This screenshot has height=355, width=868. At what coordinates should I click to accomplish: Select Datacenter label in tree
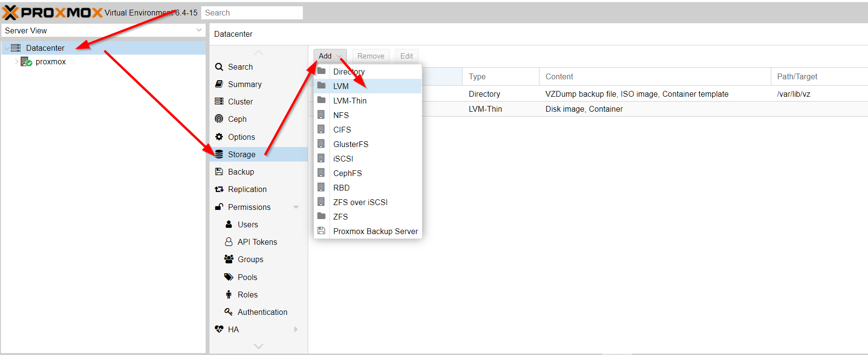coord(45,48)
